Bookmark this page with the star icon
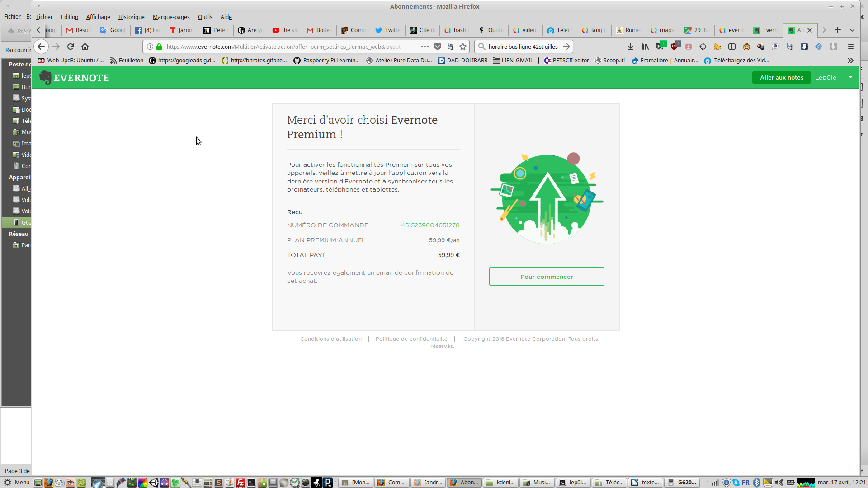Image resolution: width=868 pixels, height=488 pixels. pos(463,47)
